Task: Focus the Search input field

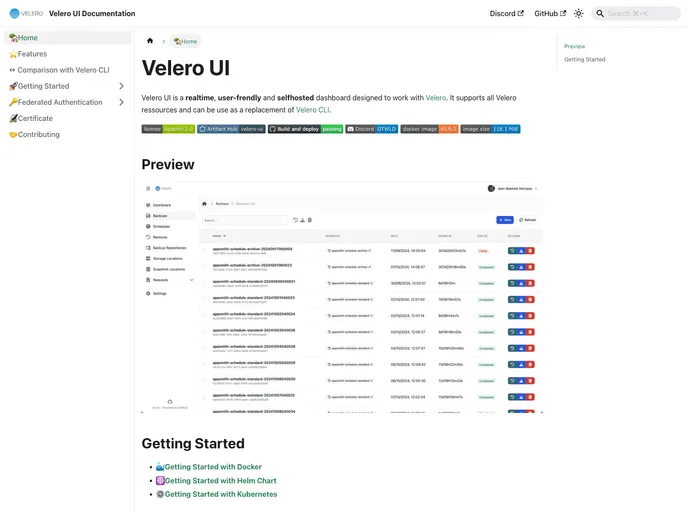Action: (636, 14)
